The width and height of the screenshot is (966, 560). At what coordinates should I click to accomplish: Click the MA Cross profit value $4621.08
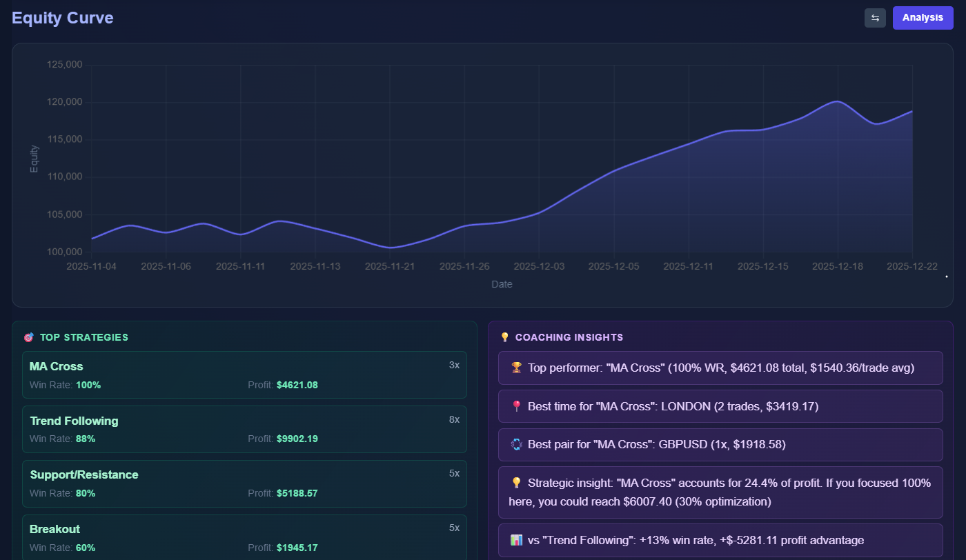[x=297, y=385]
